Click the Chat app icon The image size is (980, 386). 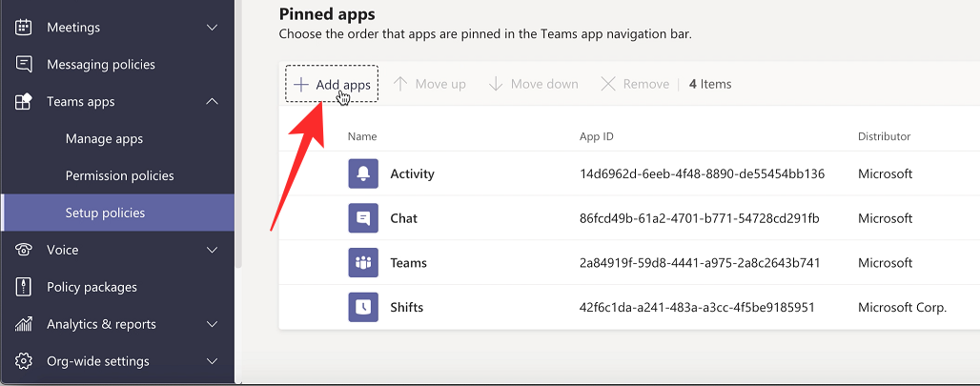363,218
